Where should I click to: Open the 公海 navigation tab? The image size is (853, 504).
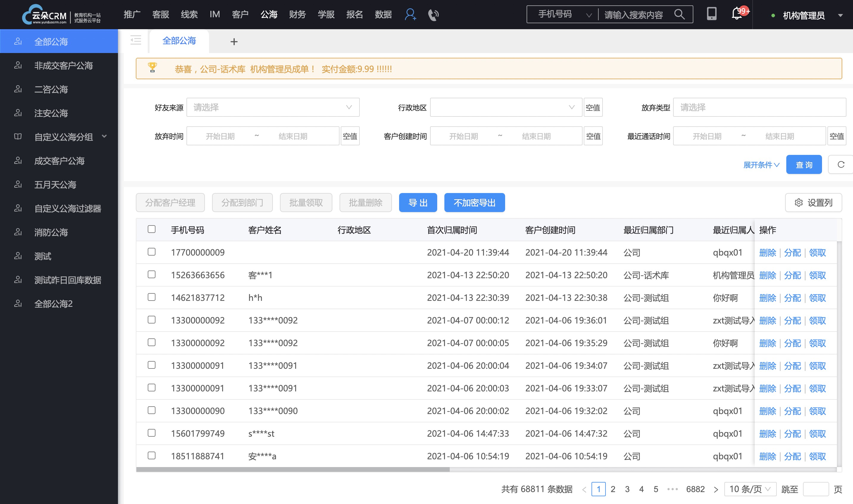tap(268, 15)
